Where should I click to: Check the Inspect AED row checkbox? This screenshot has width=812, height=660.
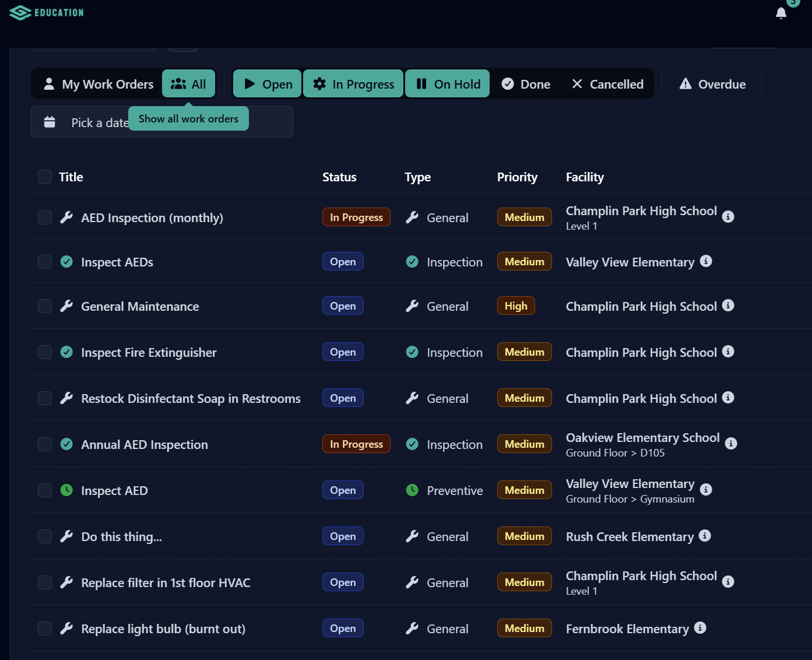45,490
